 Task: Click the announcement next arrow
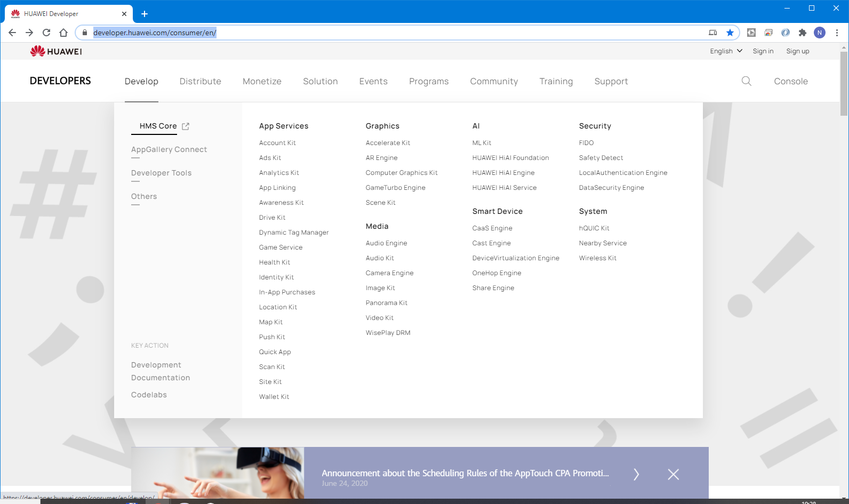[x=636, y=474]
